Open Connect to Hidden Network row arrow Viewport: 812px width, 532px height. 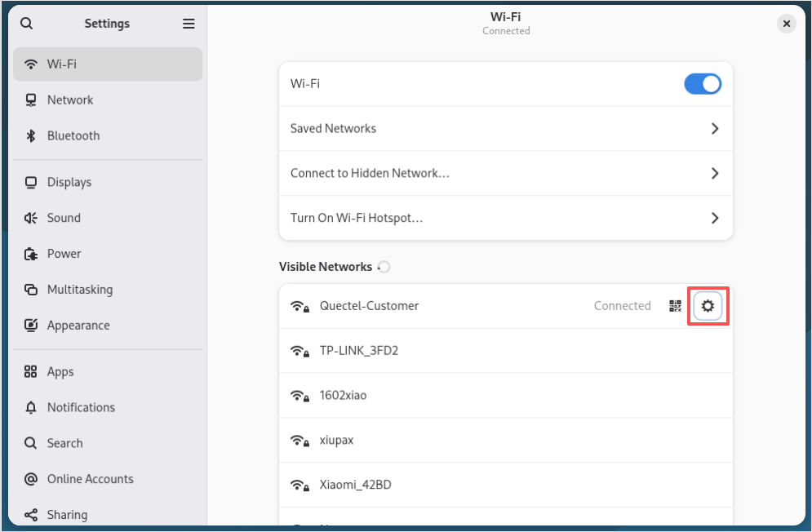(715, 174)
